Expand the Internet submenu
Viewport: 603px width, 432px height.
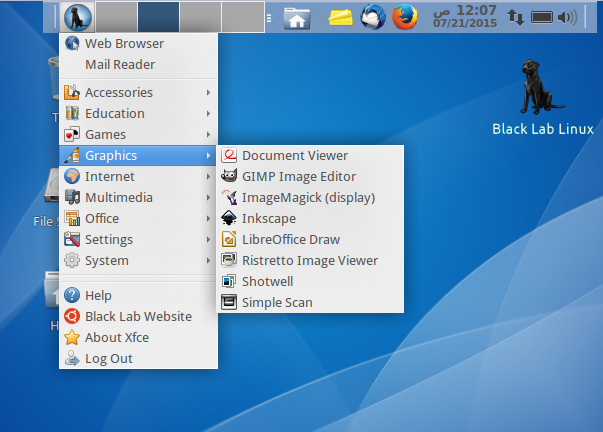138,176
